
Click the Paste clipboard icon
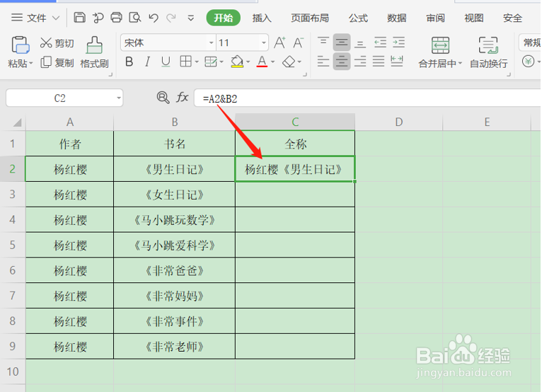[x=21, y=45]
